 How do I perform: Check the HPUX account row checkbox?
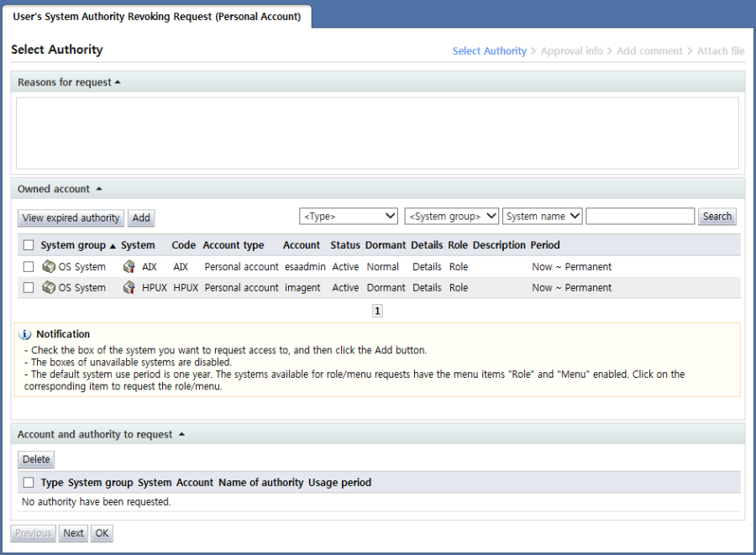click(29, 288)
